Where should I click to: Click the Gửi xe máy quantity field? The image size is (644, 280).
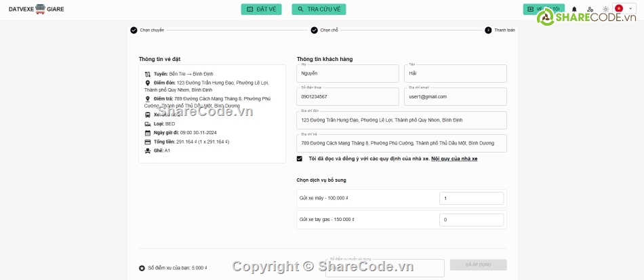click(472, 198)
